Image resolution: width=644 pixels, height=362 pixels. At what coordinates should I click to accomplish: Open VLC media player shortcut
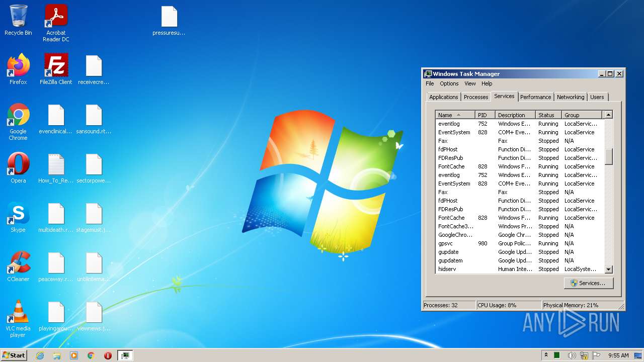(18, 319)
